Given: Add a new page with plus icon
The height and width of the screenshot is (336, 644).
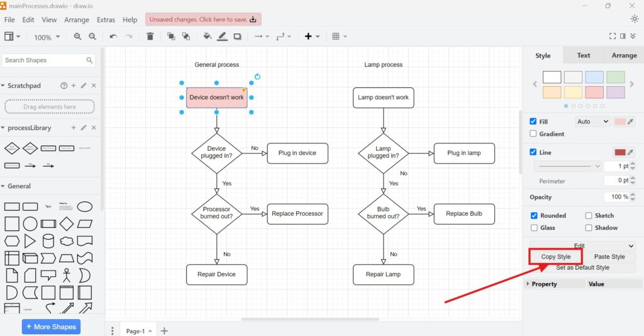Looking at the screenshot, I should (164, 331).
